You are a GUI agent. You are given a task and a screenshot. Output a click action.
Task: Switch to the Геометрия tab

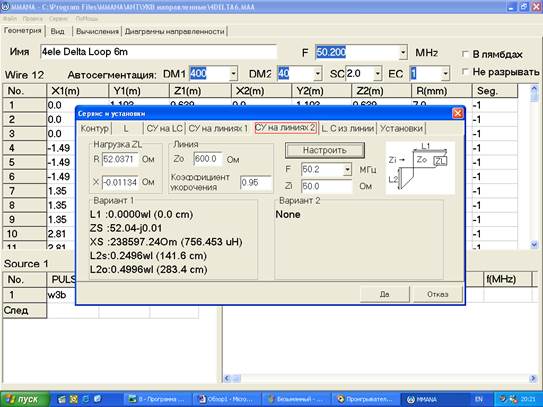23,31
